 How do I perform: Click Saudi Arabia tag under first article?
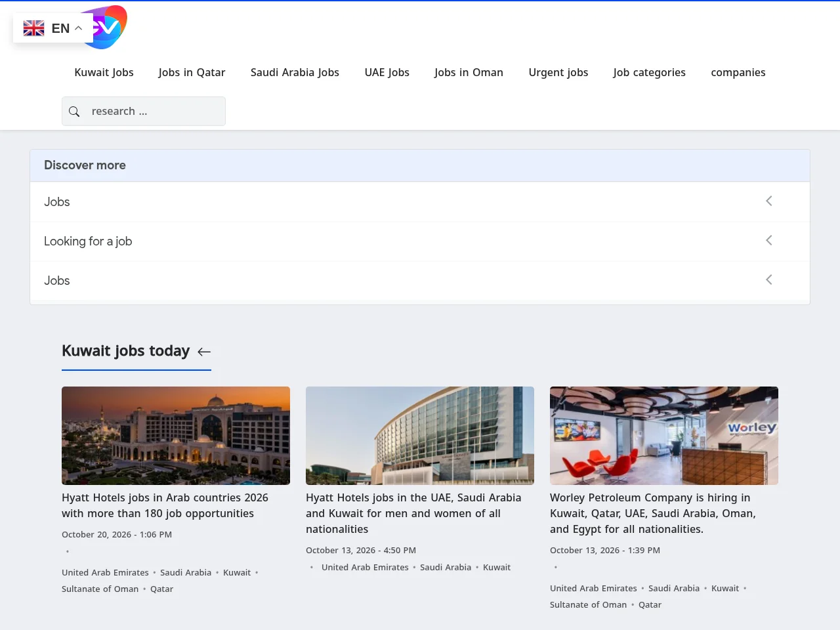click(x=186, y=573)
